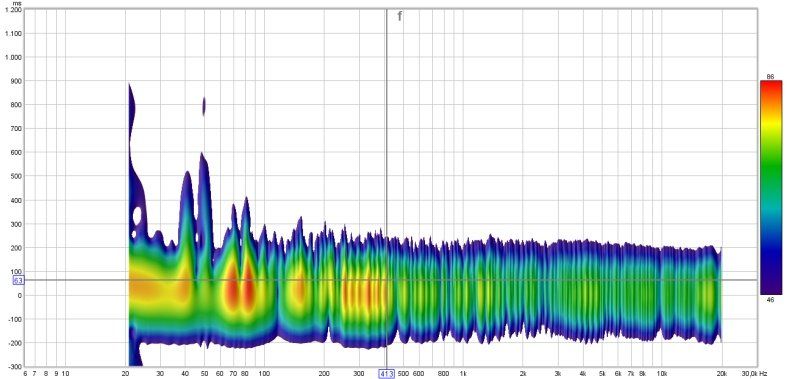Click the 413 Hz cursor frequency box
The image size is (800, 379).
point(386,374)
